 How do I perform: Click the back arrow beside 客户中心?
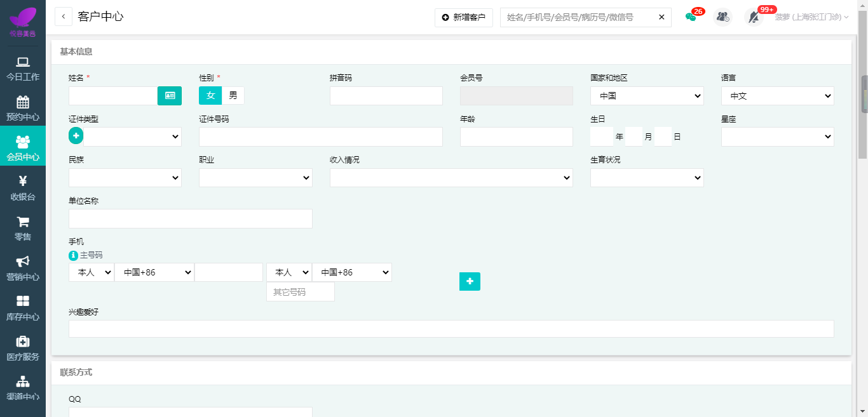coord(64,17)
